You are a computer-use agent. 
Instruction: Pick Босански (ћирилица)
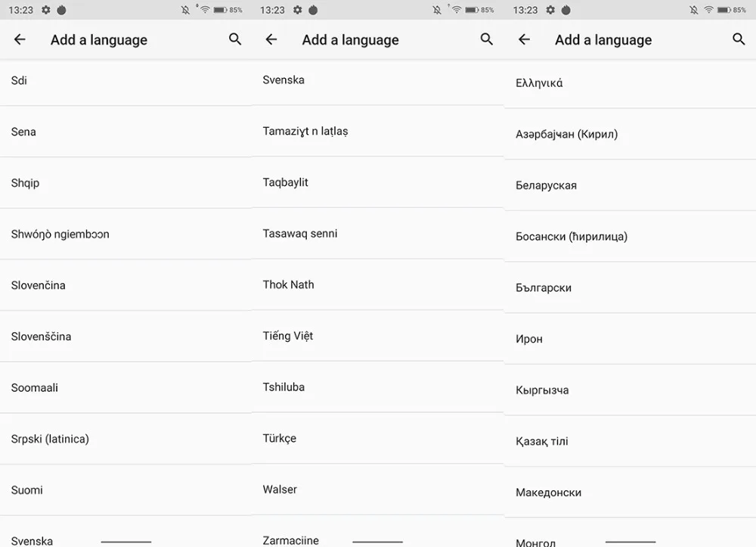tap(630, 236)
